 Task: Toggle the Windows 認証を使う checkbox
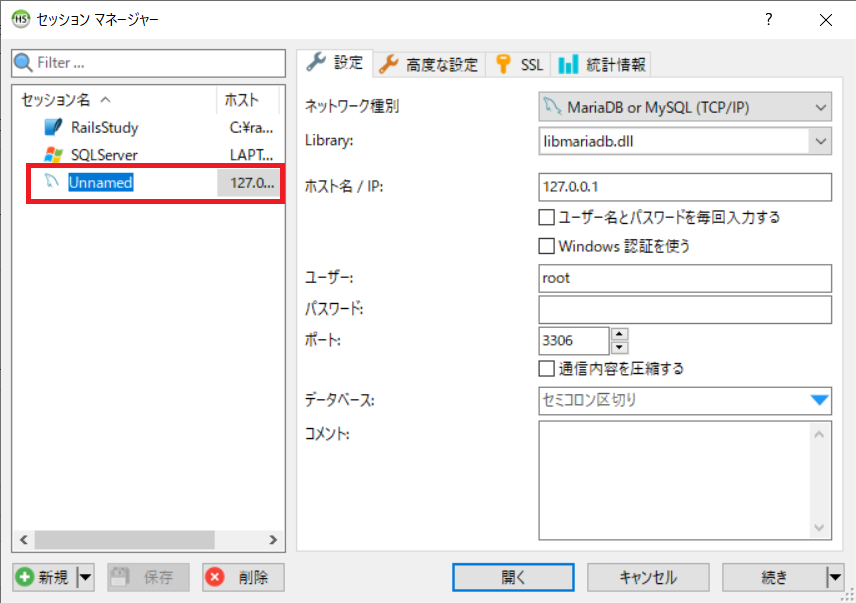pos(546,246)
